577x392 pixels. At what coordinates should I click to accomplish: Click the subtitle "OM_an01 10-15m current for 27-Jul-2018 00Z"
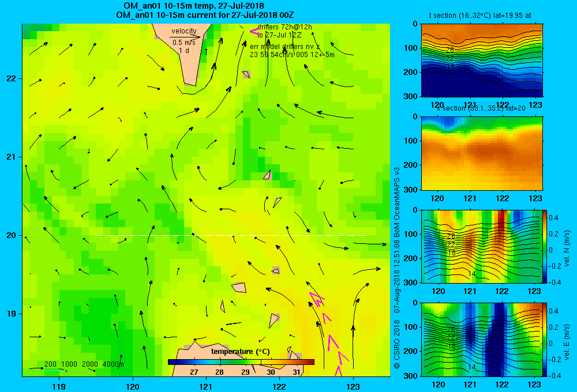pyautogui.click(x=205, y=15)
